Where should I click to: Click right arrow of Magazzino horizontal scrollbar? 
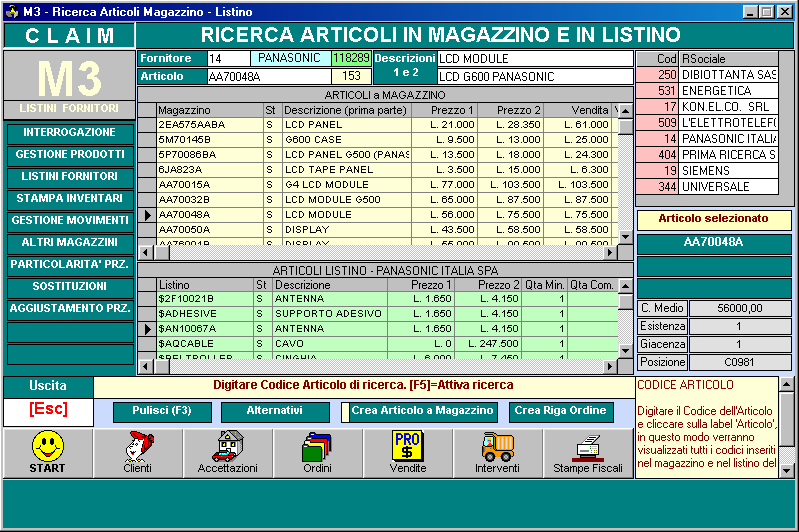click(x=610, y=252)
